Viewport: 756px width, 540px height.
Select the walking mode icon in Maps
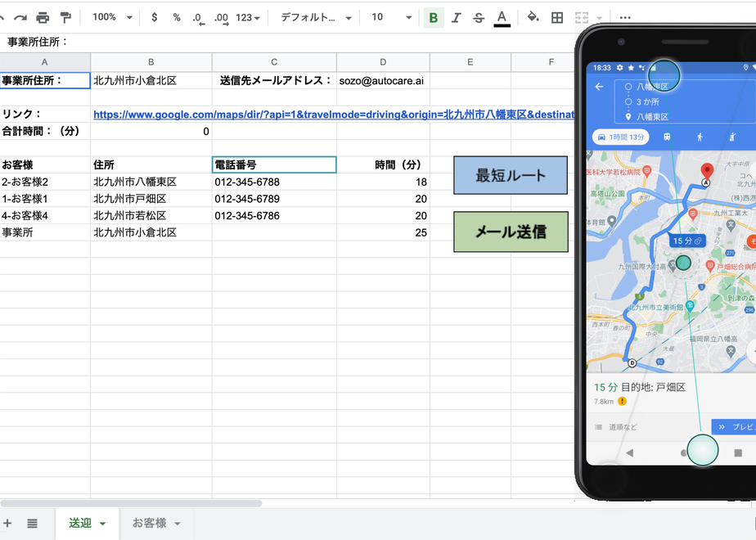click(700, 137)
